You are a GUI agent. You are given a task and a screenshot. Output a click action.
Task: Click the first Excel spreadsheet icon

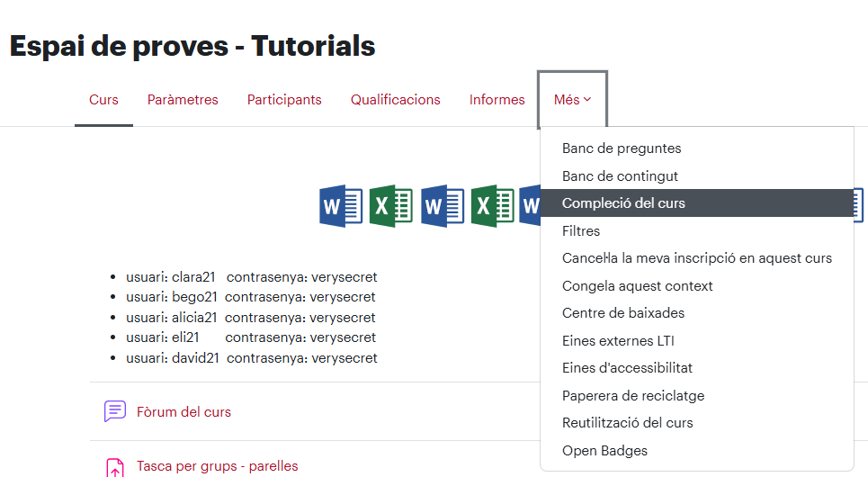[390, 206]
